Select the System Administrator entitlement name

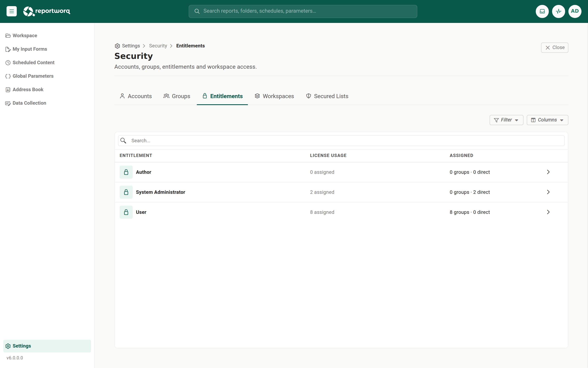coord(160,192)
